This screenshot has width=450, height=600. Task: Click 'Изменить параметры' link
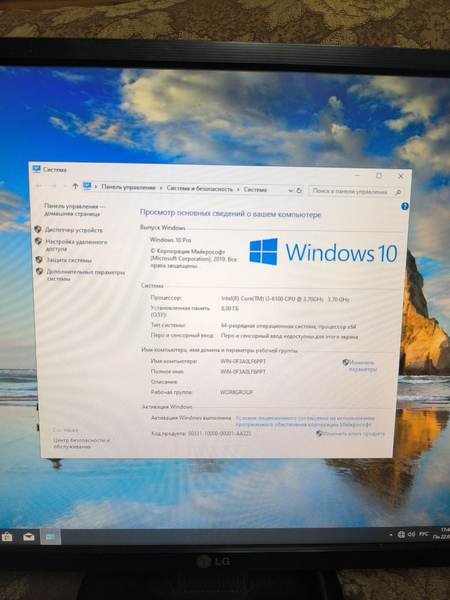point(362,366)
